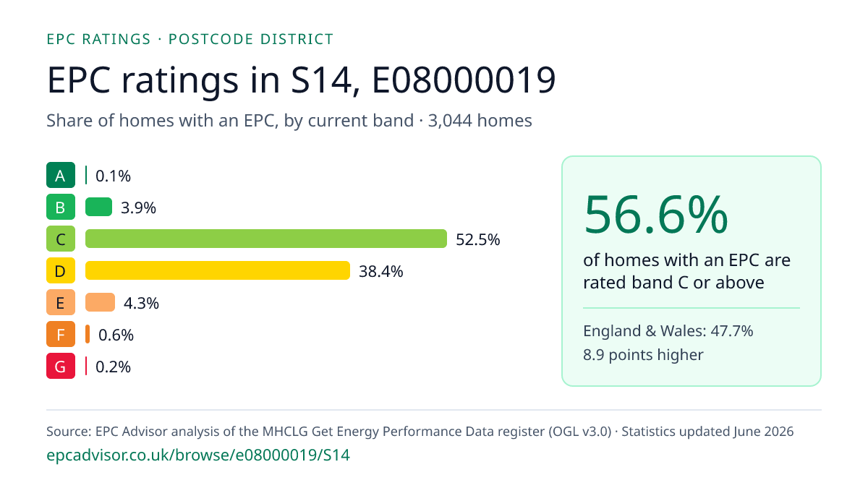Select the red band G badge

point(61,367)
